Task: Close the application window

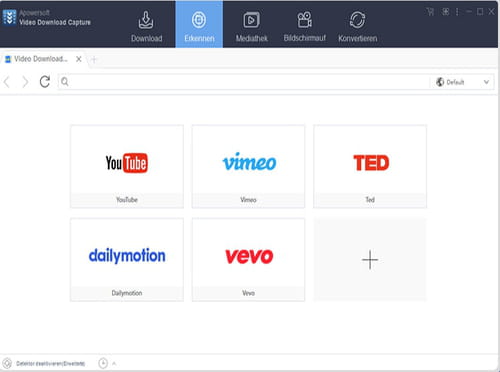Action: pyautogui.click(x=491, y=12)
